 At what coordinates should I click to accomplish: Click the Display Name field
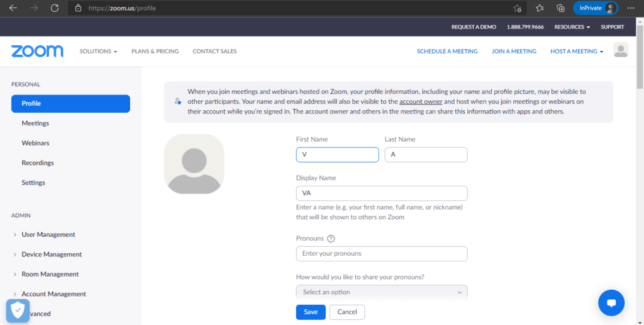[x=382, y=193]
